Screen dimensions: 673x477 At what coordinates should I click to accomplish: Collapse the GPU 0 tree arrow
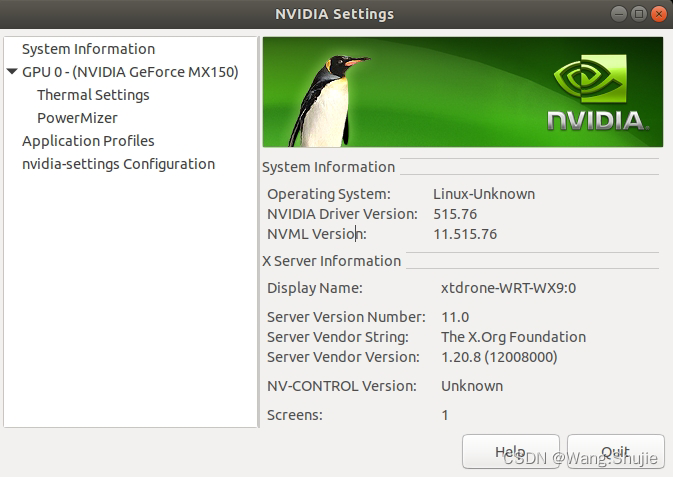tap(12, 72)
